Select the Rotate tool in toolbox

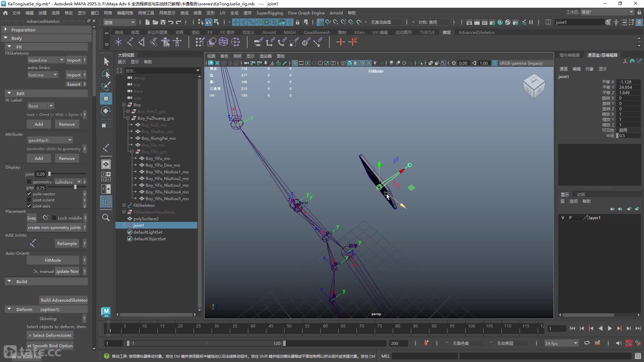(x=106, y=111)
